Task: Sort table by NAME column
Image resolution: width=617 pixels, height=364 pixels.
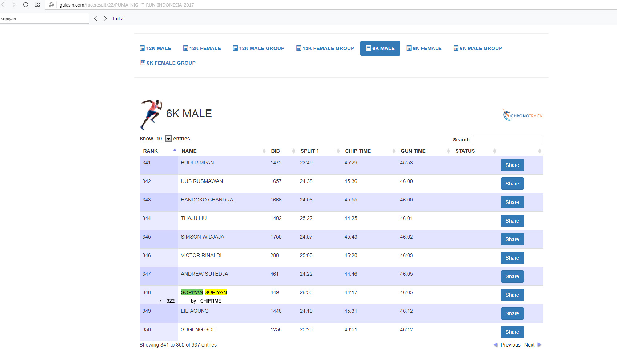Action: coord(189,151)
